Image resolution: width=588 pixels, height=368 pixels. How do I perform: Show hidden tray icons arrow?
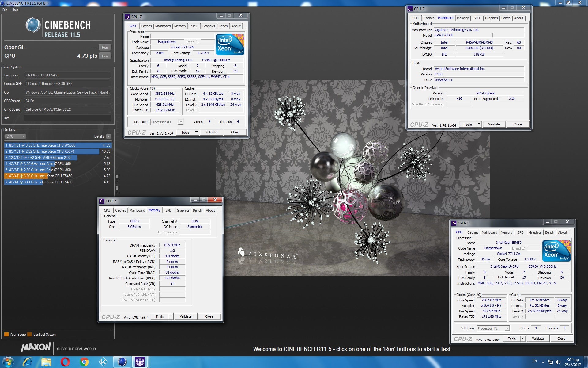(543, 362)
